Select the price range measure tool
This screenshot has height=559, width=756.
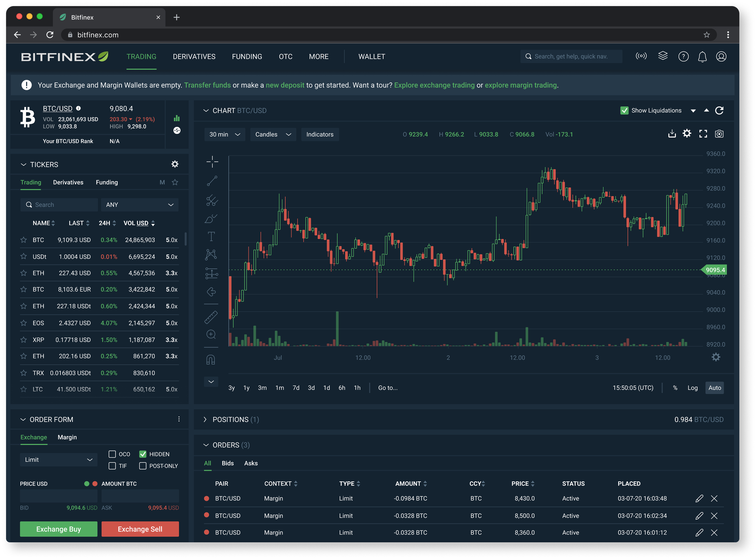tap(212, 273)
